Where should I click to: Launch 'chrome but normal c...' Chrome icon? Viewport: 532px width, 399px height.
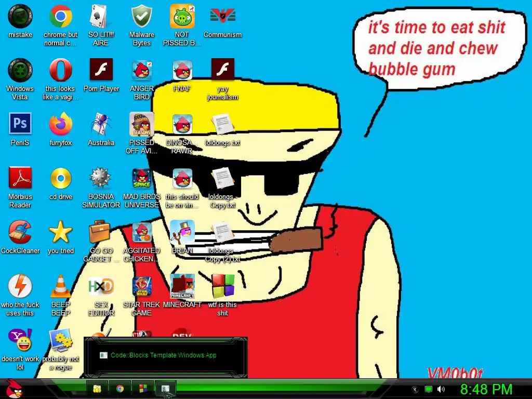point(60,16)
